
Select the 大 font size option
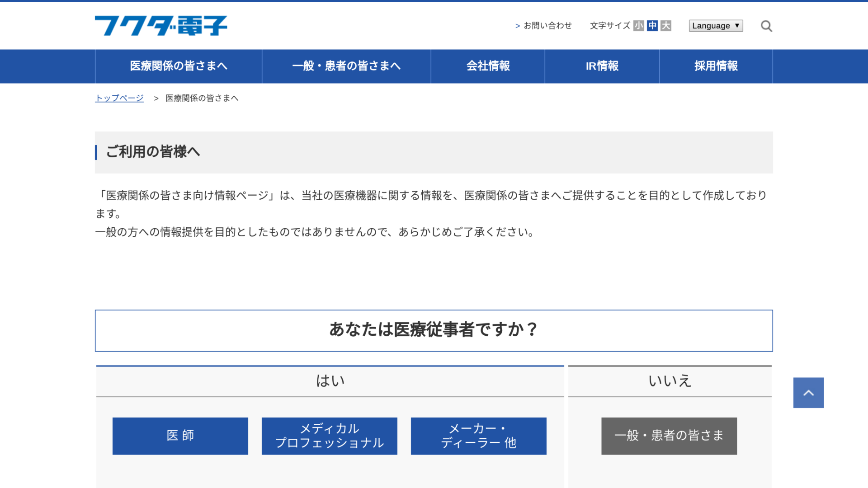coord(665,26)
